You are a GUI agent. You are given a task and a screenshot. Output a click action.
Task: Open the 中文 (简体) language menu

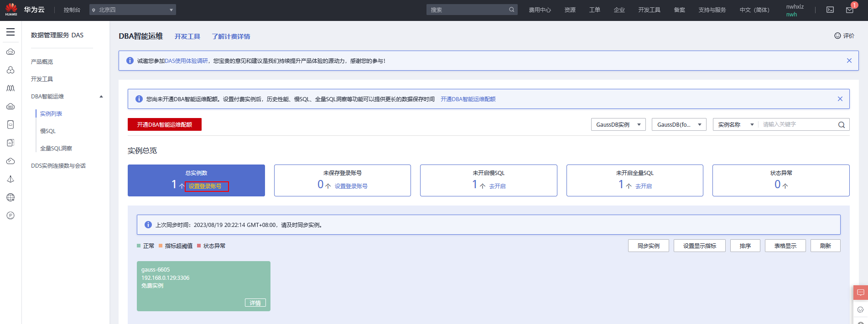pos(754,10)
